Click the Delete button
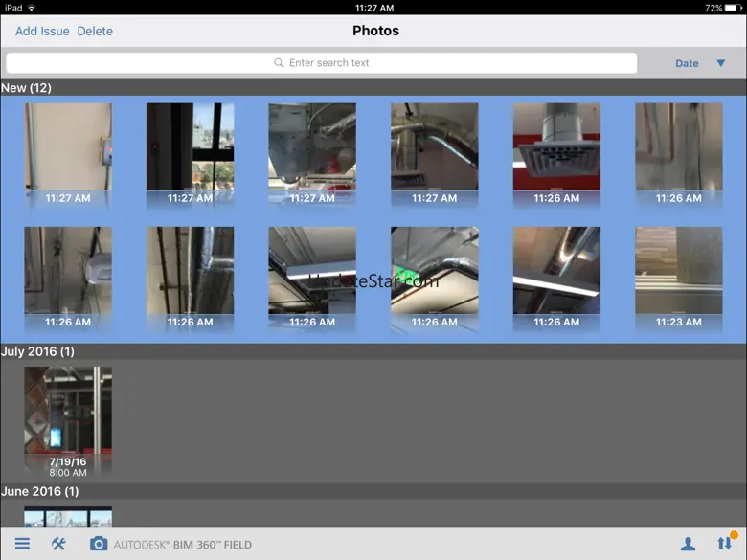Screen dimensions: 747x560 pyautogui.click(x=95, y=31)
